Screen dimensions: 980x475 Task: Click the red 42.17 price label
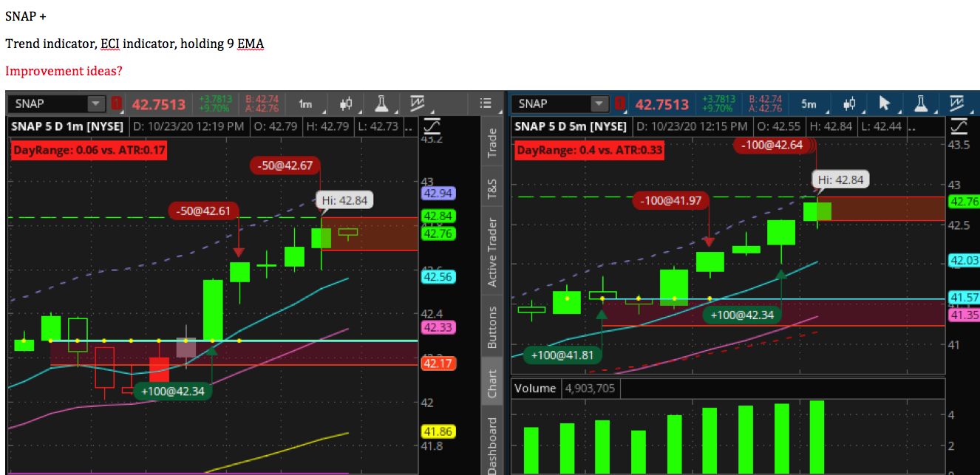tap(438, 363)
